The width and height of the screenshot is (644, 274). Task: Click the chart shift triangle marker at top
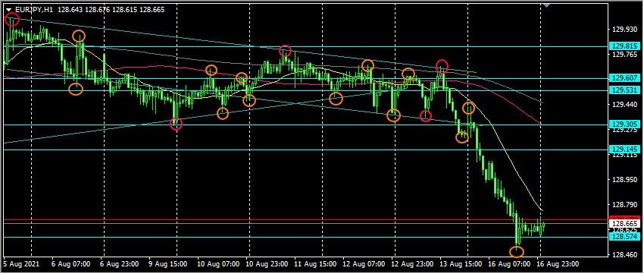click(x=546, y=5)
